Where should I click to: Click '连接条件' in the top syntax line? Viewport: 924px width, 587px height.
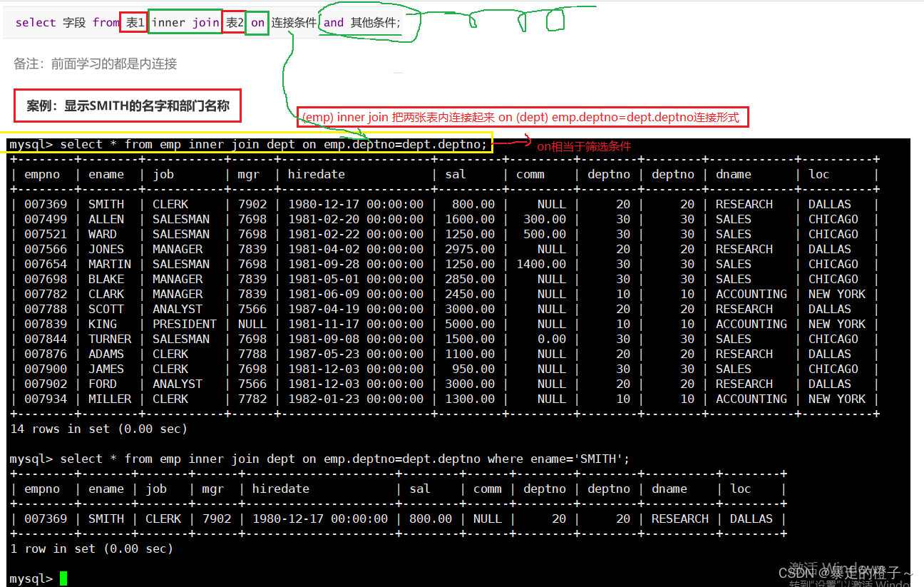(294, 23)
